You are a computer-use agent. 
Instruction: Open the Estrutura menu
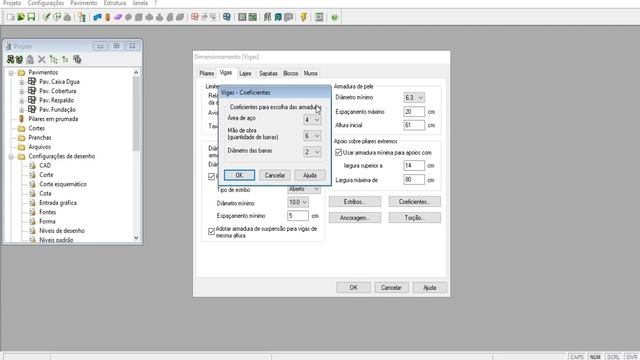click(115, 3)
